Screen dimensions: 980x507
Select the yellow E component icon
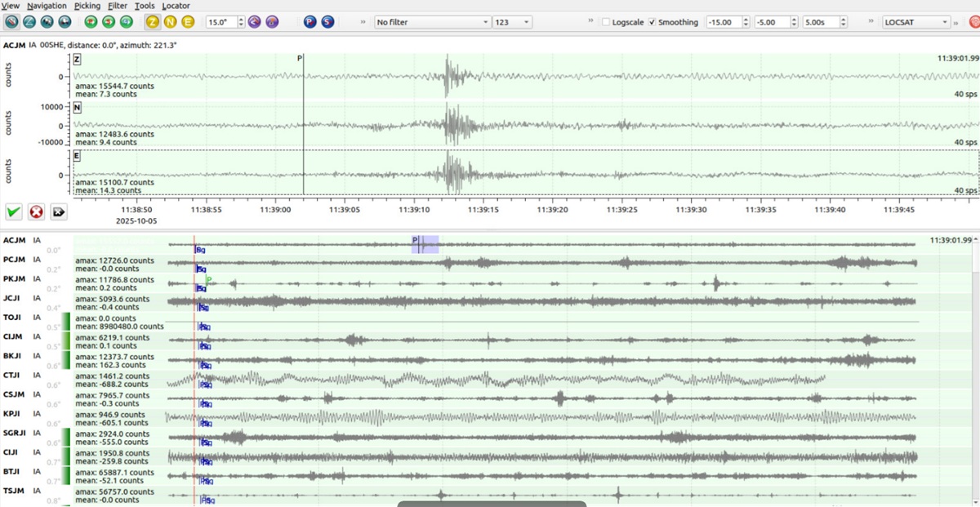[189, 22]
